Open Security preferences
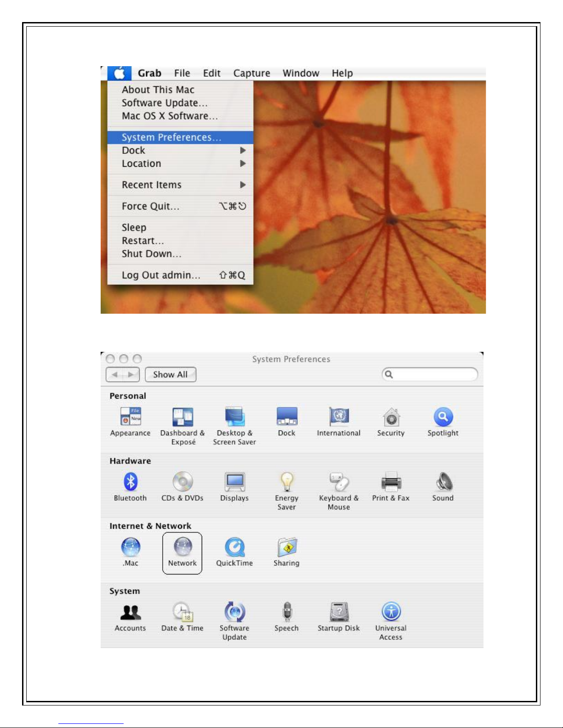This screenshot has height=728, width=563. pyautogui.click(x=391, y=422)
